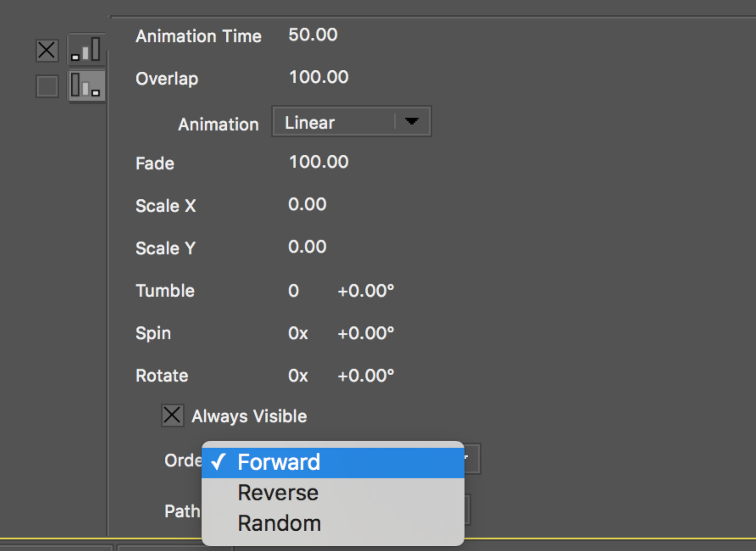Image resolution: width=756 pixels, height=551 pixels.
Task: Click the Scale Y value 0.00
Action: pos(307,247)
